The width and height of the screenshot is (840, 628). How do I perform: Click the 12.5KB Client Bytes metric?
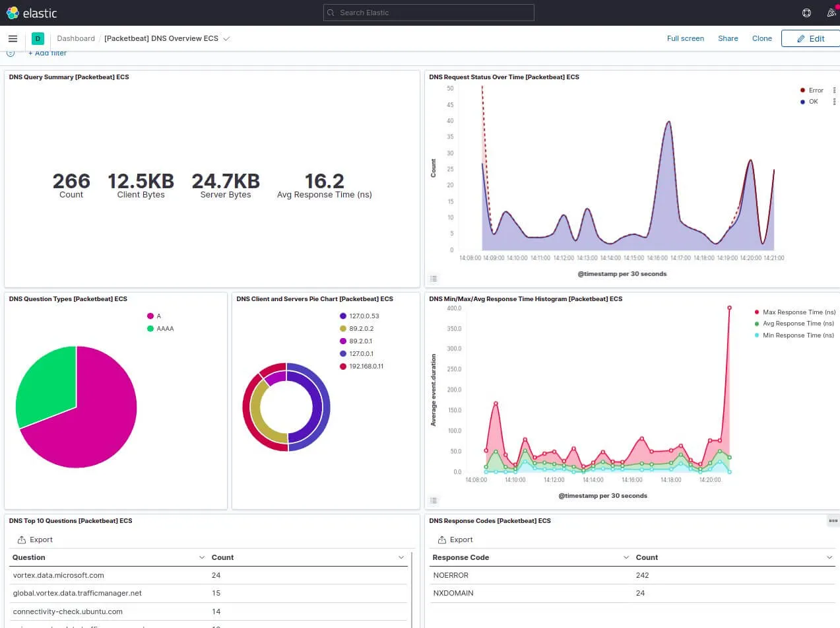tap(141, 184)
